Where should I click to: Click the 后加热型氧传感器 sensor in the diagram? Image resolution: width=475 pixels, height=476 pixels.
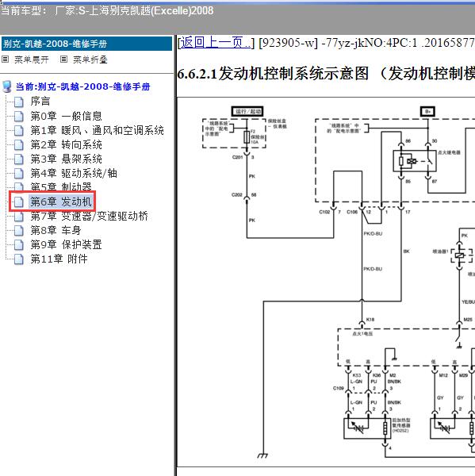pos(367,428)
